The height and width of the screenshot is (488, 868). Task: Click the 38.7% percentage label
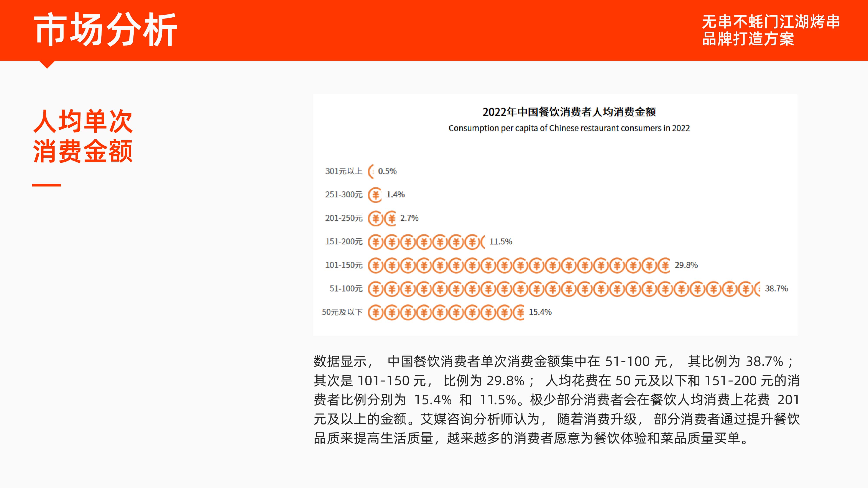click(776, 289)
